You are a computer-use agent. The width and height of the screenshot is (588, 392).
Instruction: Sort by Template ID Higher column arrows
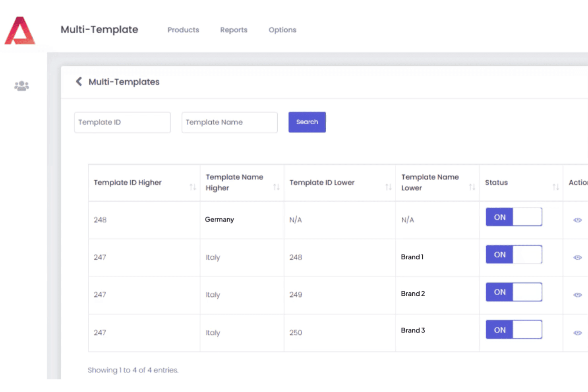[193, 187]
